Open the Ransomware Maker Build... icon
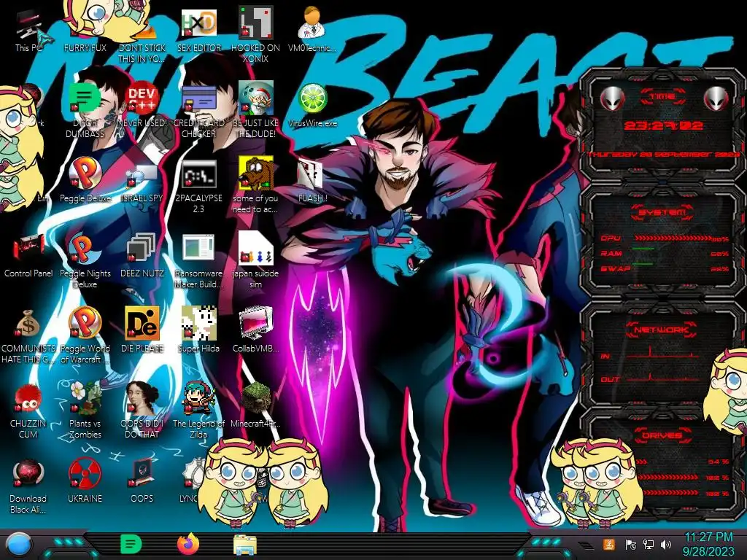The width and height of the screenshot is (747, 560). 198,261
